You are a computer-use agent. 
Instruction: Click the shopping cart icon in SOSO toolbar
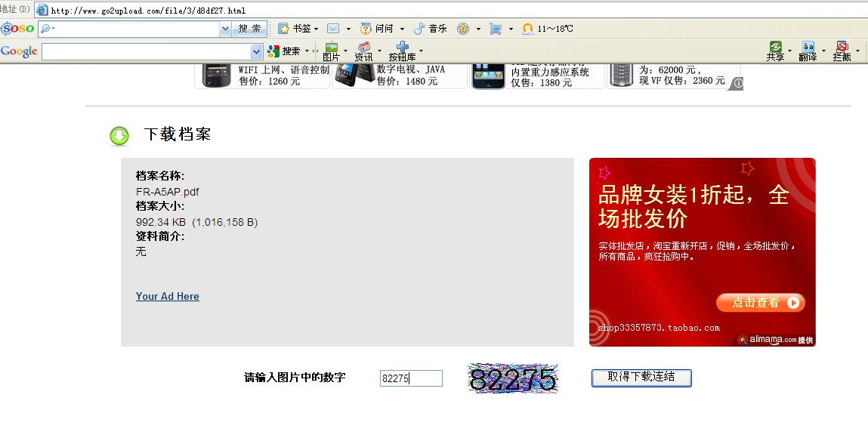tap(496, 29)
